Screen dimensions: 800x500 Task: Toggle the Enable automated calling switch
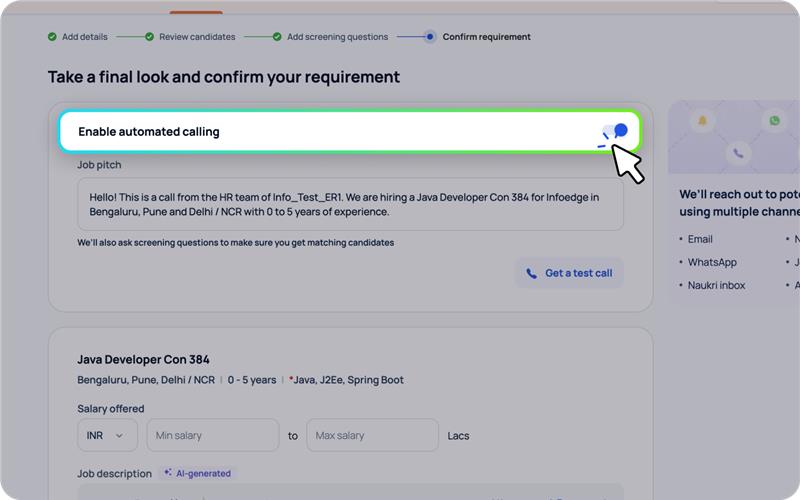point(615,131)
